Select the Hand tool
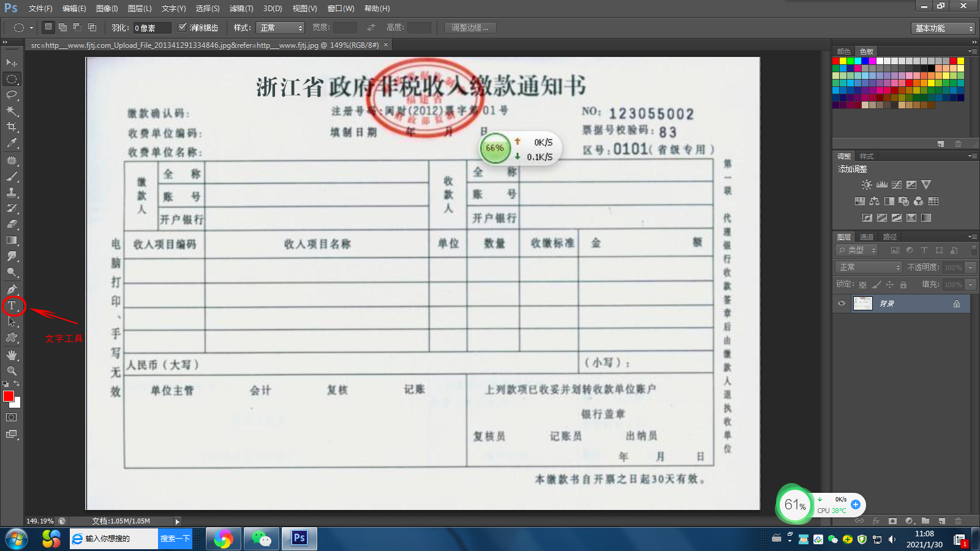Viewport: 980px width, 551px height. click(12, 355)
